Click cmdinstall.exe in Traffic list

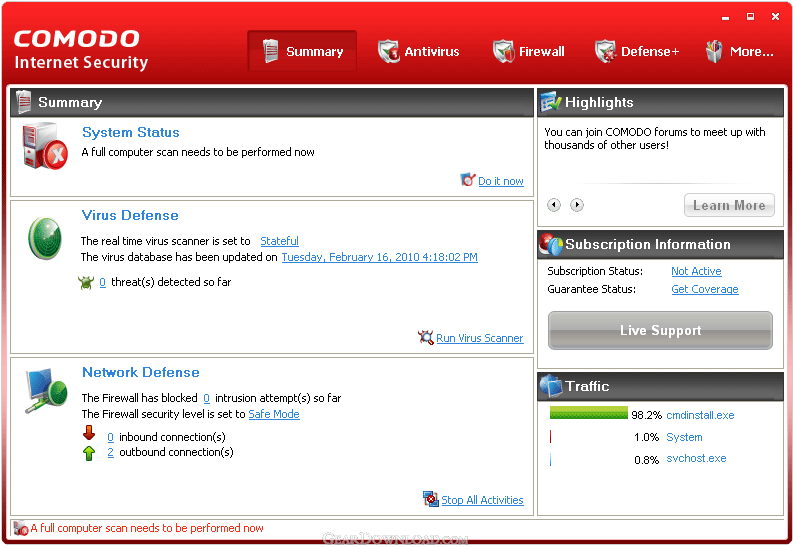(700, 415)
